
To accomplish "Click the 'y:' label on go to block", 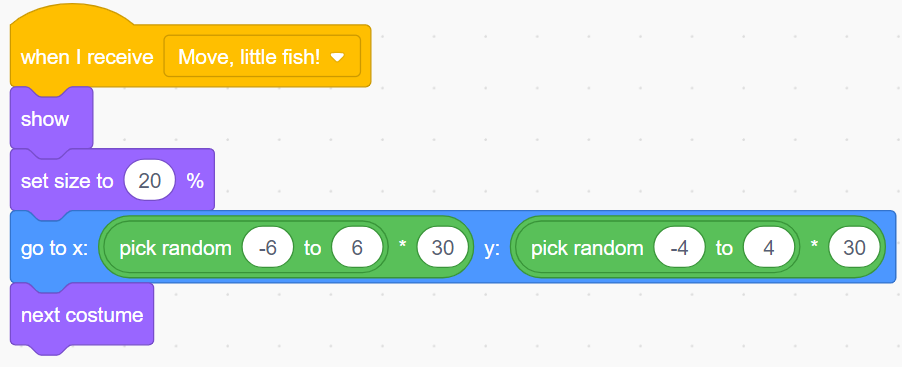I will 492,249.
